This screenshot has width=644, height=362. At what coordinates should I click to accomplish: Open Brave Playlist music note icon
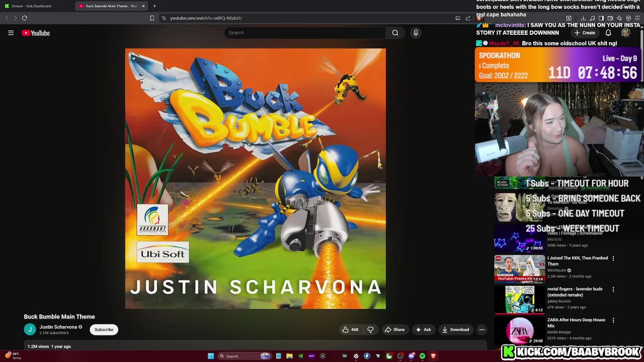(592, 18)
